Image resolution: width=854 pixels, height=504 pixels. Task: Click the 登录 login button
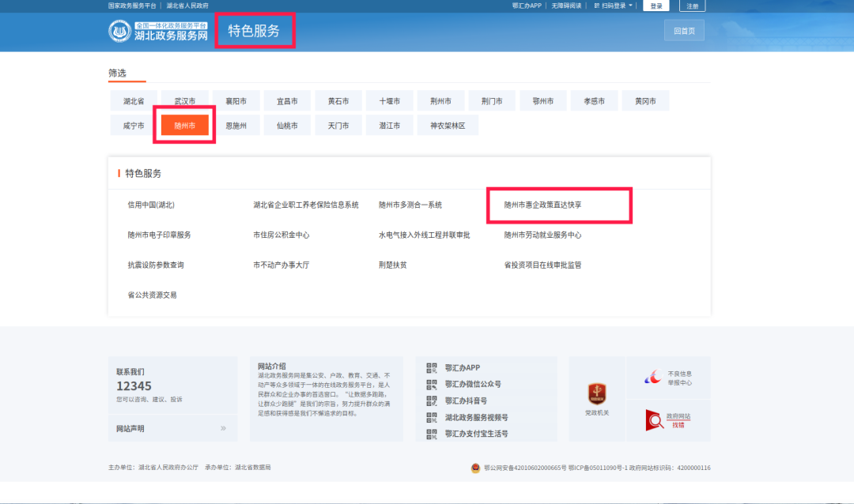tap(656, 6)
